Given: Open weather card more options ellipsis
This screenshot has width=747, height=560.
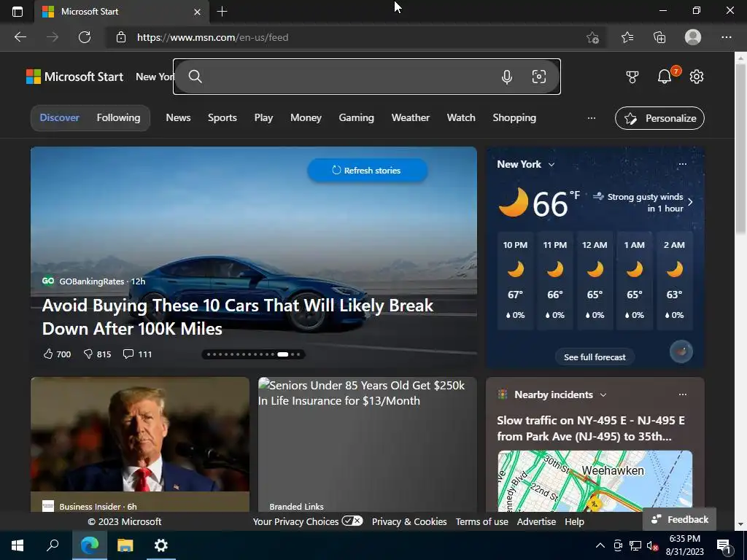Looking at the screenshot, I should [x=683, y=164].
